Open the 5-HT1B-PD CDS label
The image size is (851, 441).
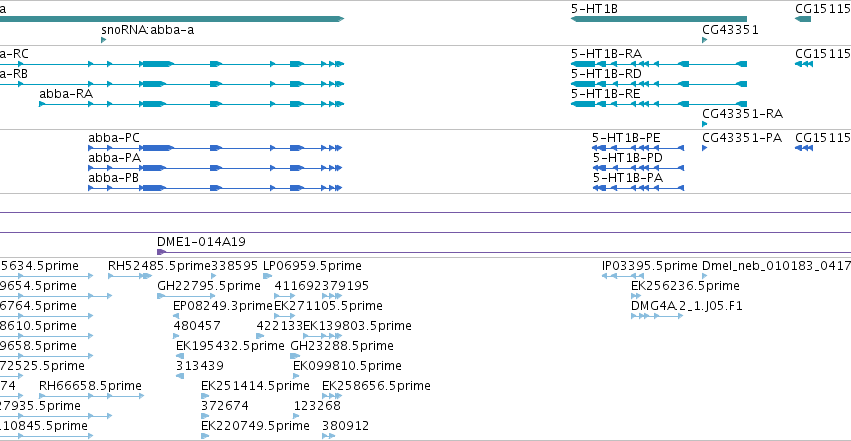627,158
